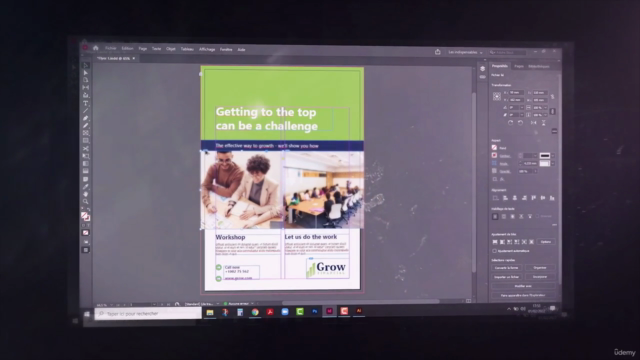This screenshot has height=360, width=640.
Task: Enable the Ajustement automatique checkbox
Action: [495, 251]
